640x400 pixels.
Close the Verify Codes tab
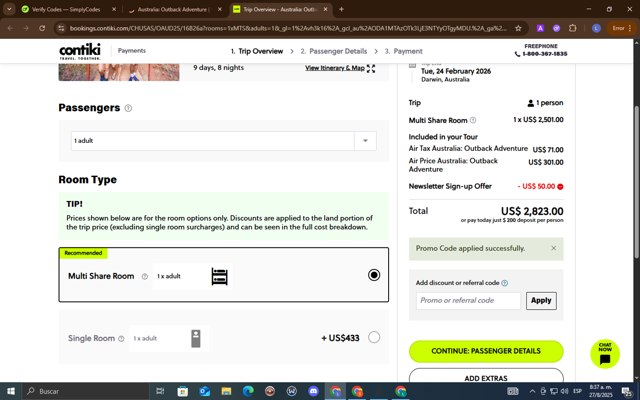tap(114, 9)
